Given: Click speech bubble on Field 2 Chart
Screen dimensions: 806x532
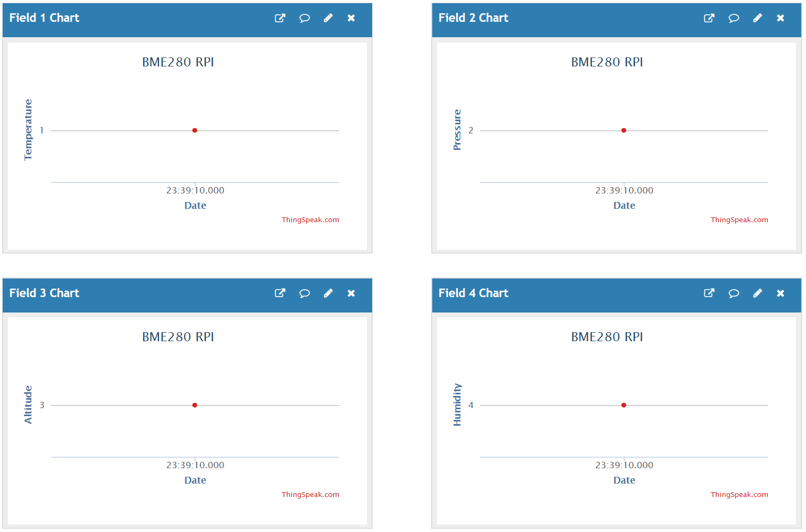Looking at the screenshot, I should pyautogui.click(x=733, y=18).
